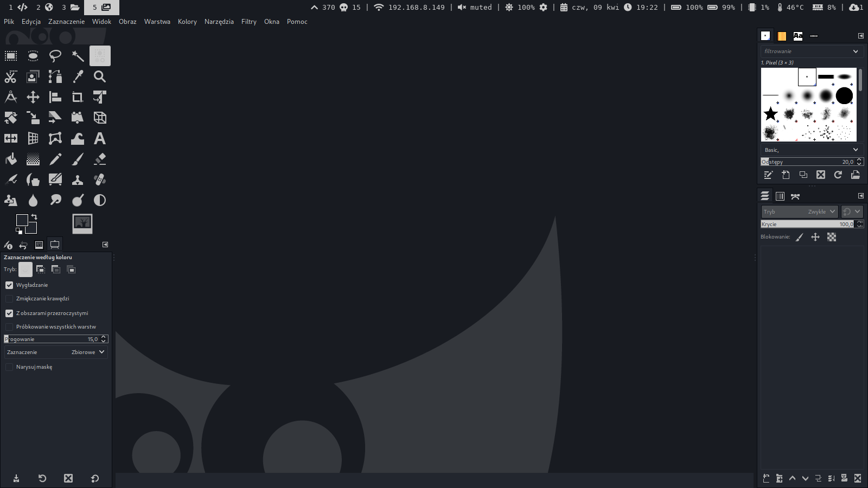Pick the Pencil tool

tap(55, 159)
